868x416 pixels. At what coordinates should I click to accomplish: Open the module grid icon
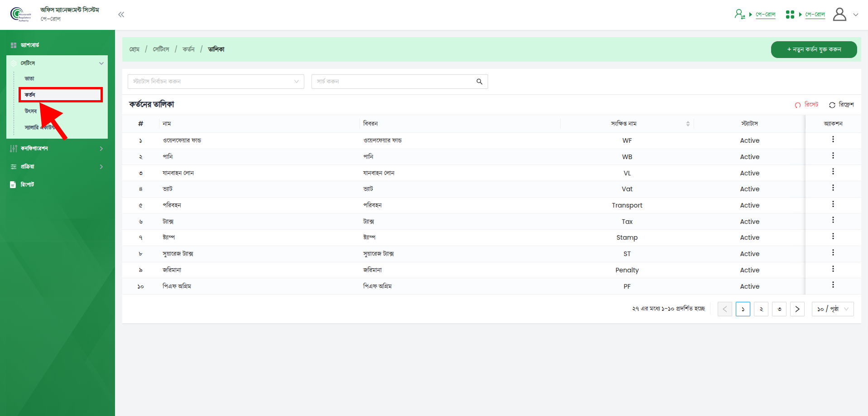pyautogui.click(x=790, y=15)
